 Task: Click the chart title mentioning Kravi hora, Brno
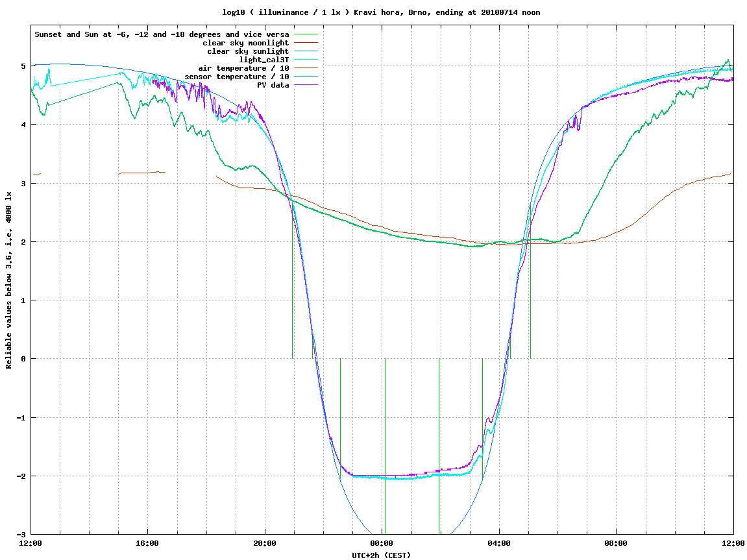[x=381, y=12]
